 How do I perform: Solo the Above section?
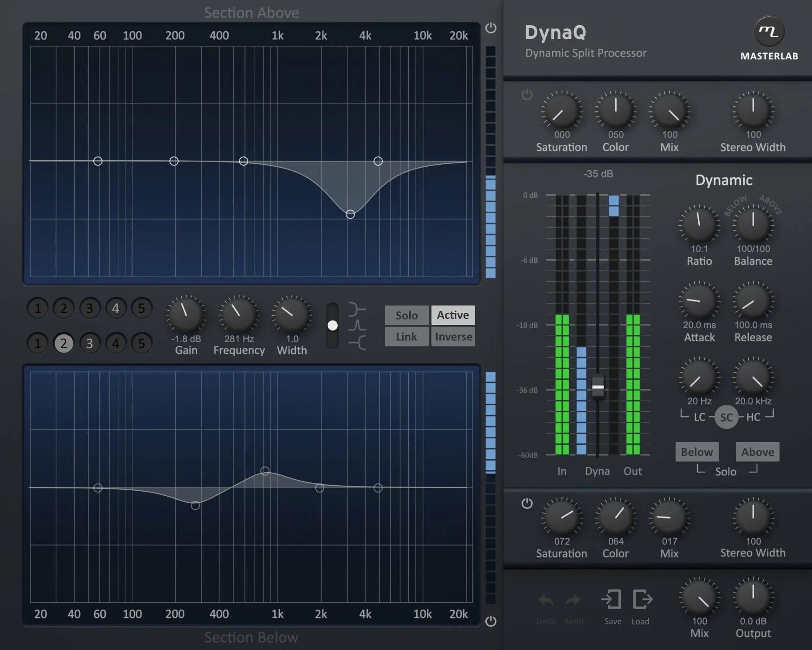(758, 452)
